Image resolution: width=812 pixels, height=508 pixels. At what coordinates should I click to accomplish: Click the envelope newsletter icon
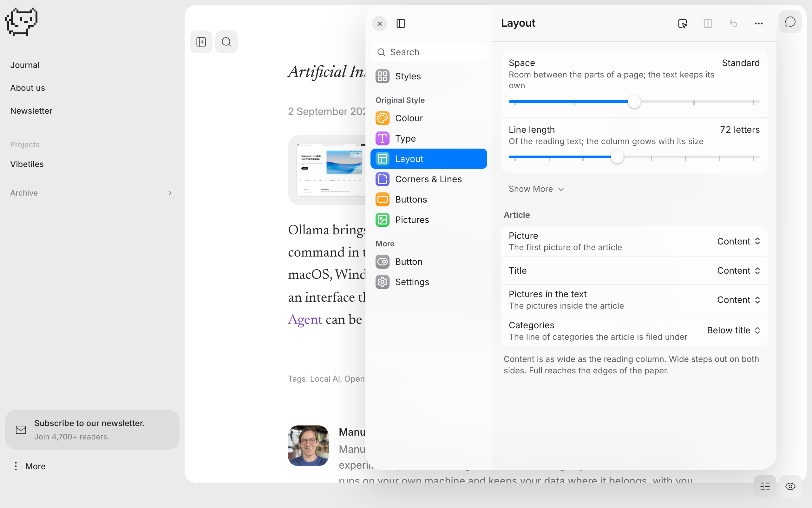[x=21, y=430]
